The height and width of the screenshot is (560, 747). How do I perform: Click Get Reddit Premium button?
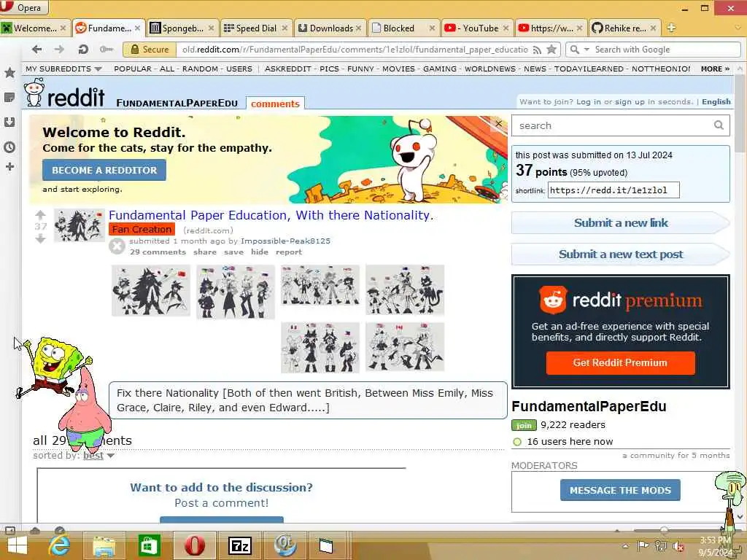620,363
